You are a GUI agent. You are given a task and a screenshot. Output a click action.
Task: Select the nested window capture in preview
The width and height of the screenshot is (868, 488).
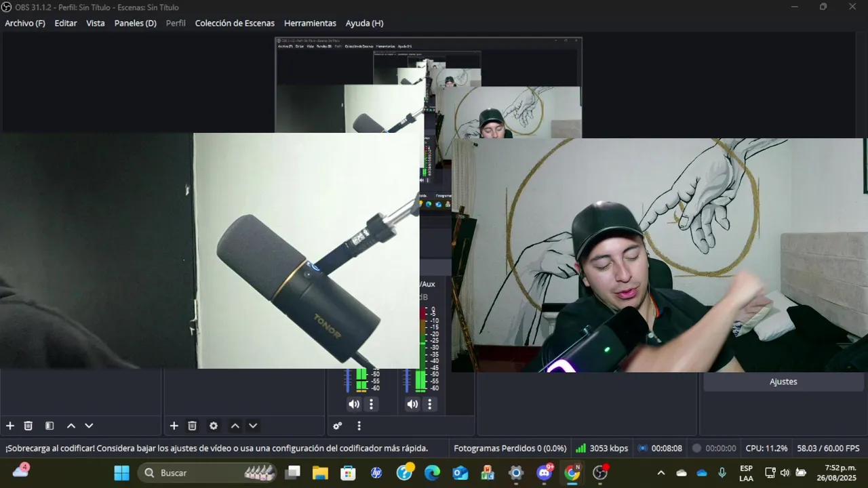(429, 85)
